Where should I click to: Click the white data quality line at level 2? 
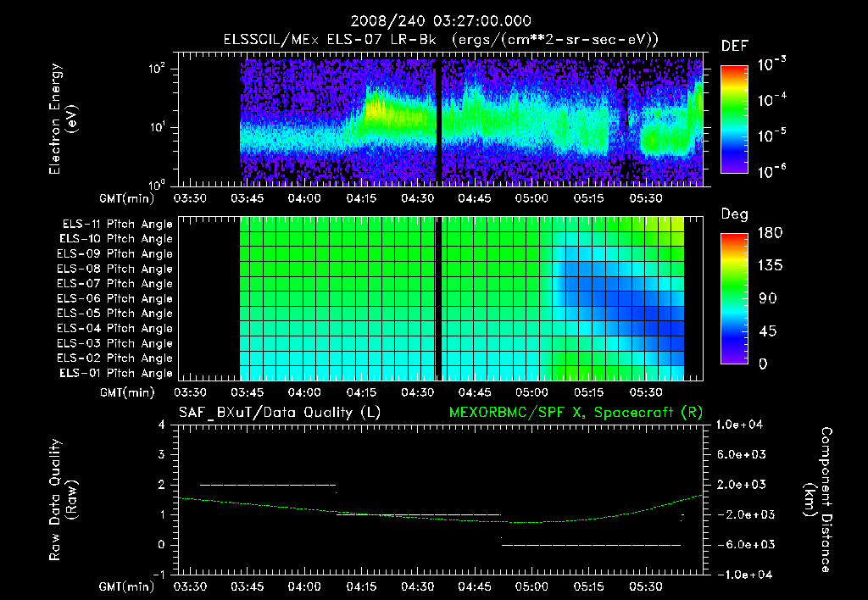click(x=268, y=485)
